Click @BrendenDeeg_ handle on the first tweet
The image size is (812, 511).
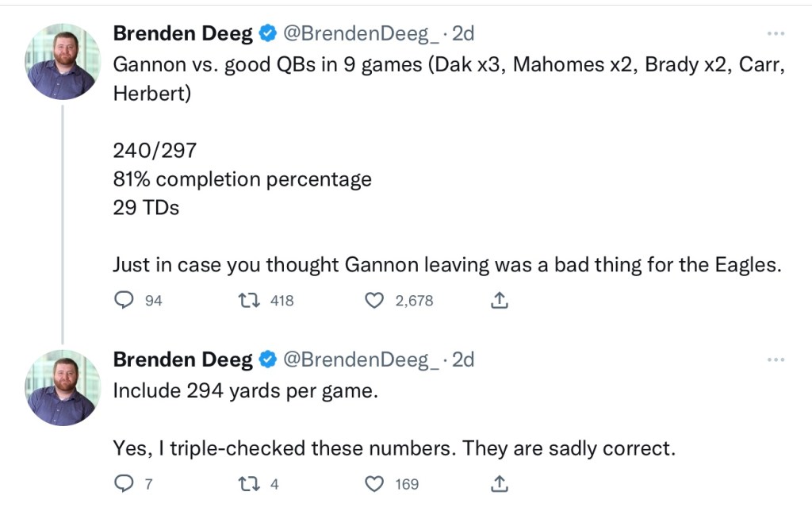361,33
